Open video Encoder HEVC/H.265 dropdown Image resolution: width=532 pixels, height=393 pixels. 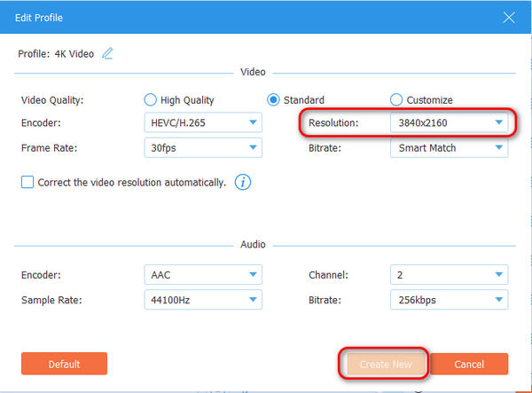[203, 122]
